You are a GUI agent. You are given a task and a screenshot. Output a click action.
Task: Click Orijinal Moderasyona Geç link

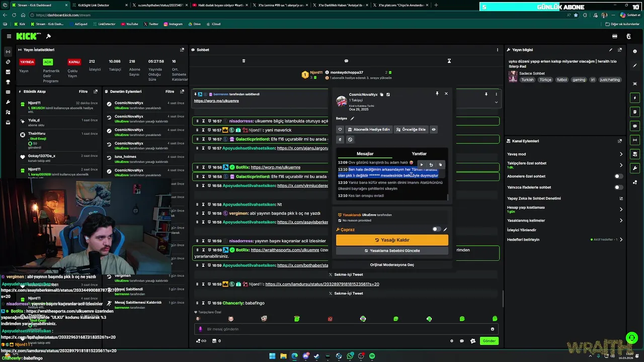coord(392,264)
